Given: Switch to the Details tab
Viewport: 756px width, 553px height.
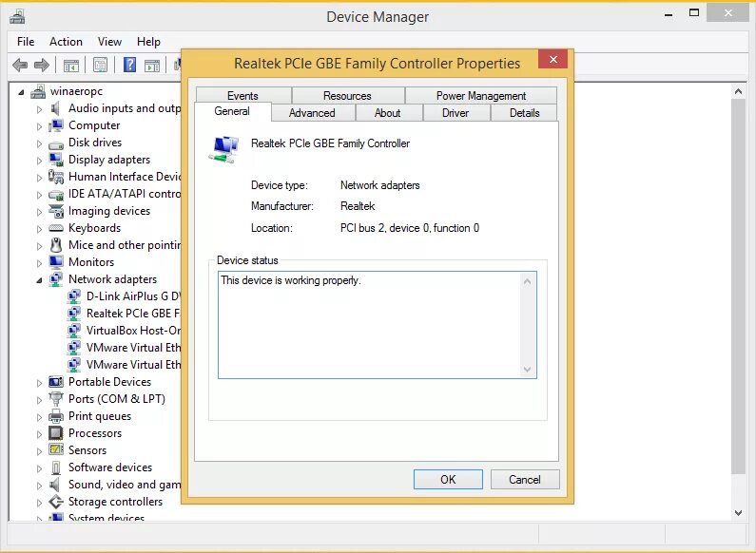Looking at the screenshot, I should (525, 113).
